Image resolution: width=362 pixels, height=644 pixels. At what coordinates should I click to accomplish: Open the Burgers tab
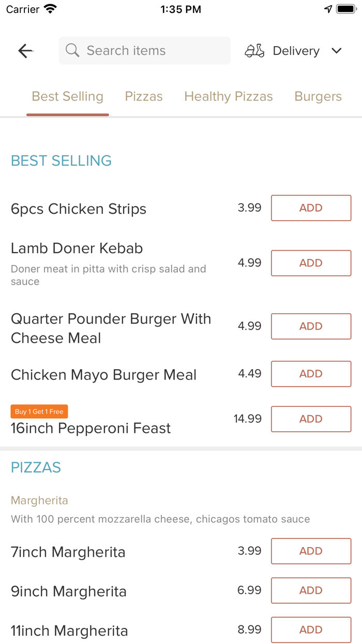click(318, 96)
